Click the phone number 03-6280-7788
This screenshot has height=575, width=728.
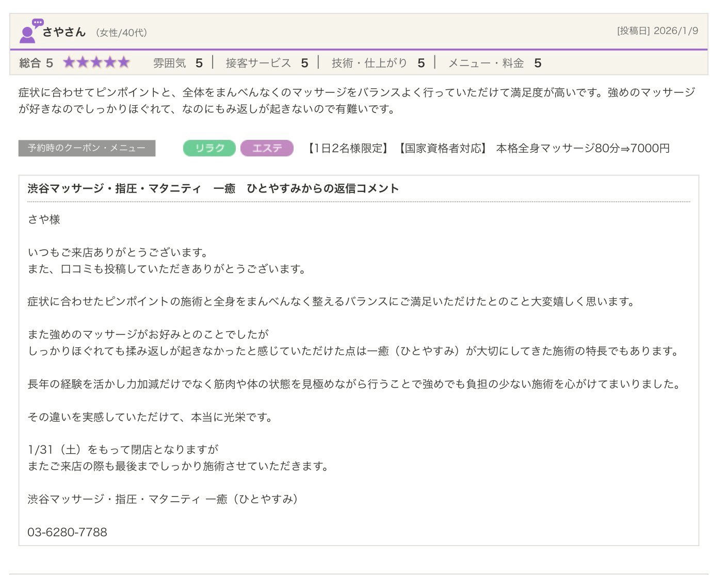[67, 532]
